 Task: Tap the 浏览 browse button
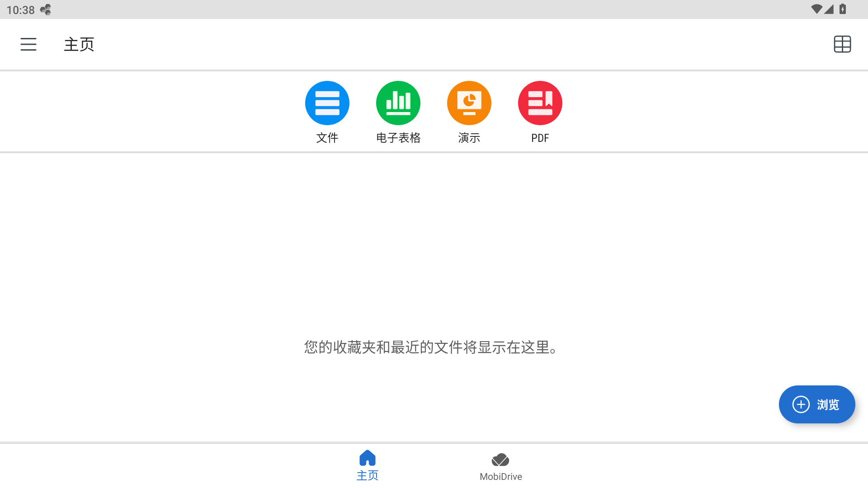point(817,404)
